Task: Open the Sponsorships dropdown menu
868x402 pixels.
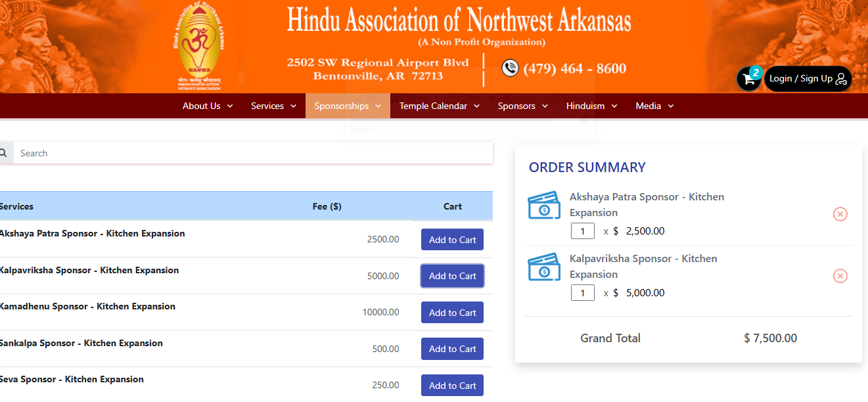Action: pyautogui.click(x=348, y=106)
